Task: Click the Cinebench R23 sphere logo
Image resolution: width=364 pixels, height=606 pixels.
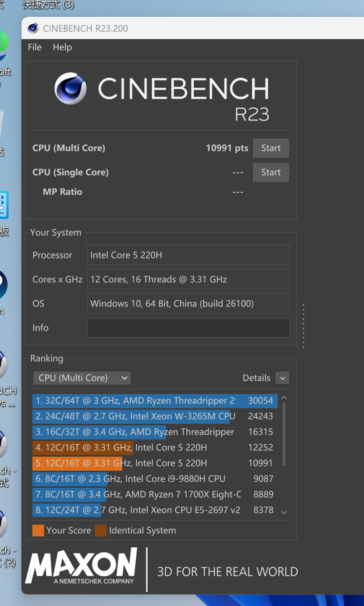Action: (x=70, y=88)
